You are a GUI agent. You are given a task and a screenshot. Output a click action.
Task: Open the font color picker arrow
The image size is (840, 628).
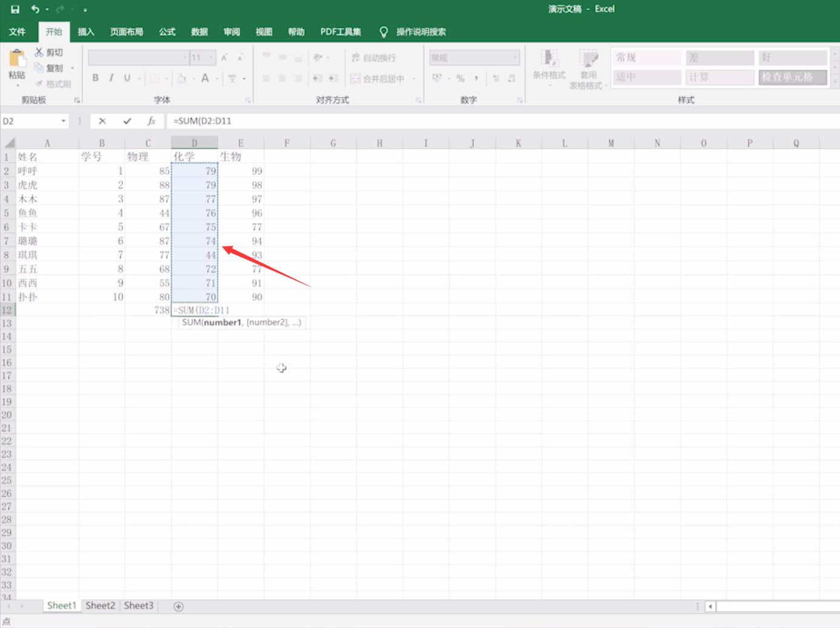click(217, 79)
